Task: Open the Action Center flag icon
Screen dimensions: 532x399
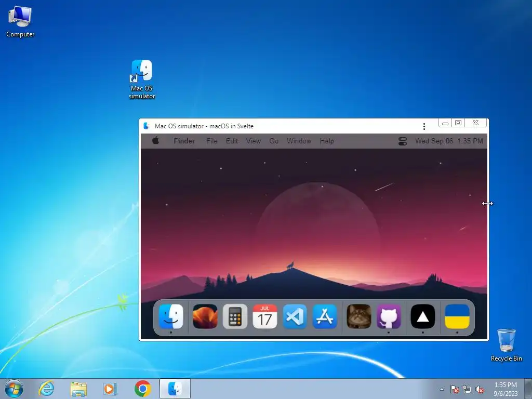Action: pyautogui.click(x=455, y=389)
